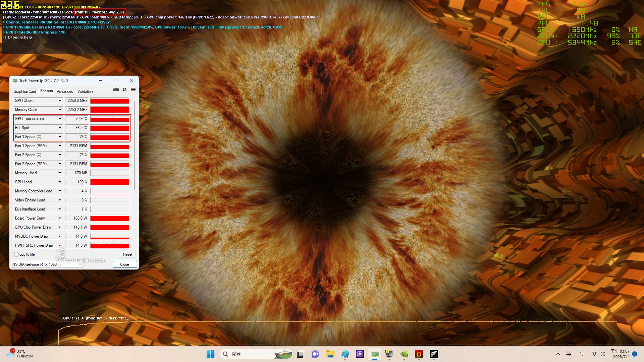This screenshot has height=362, width=644.
Task: Open the Validation tab
Action: (x=85, y=92)
